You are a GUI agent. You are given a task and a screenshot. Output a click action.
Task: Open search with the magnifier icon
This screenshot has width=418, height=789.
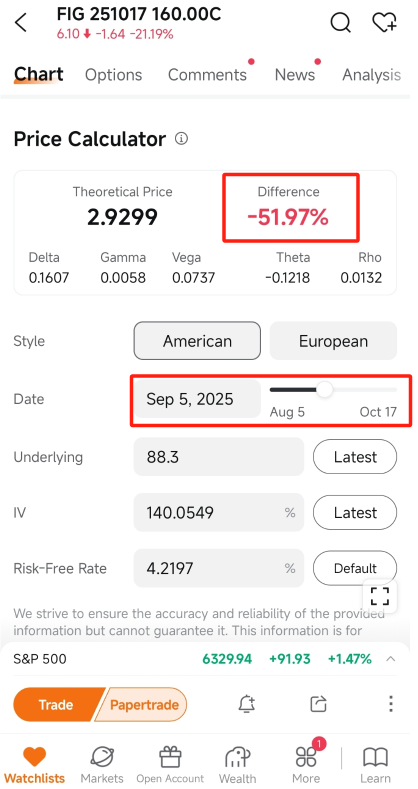tap(341, 23)
